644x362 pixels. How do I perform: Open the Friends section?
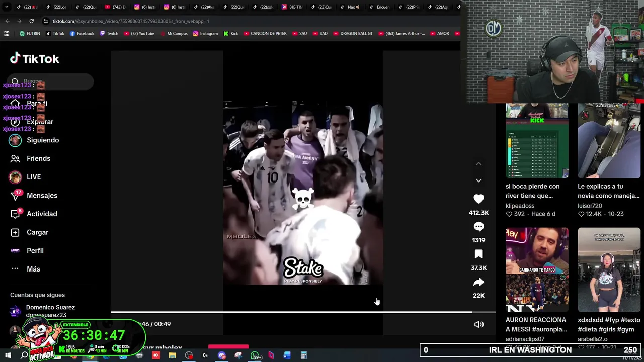click(30, 158)
